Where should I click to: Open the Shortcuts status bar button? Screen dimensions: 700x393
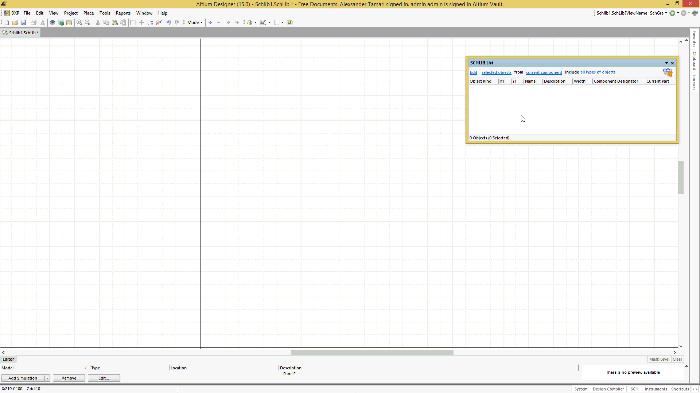(x=680, y=389)
